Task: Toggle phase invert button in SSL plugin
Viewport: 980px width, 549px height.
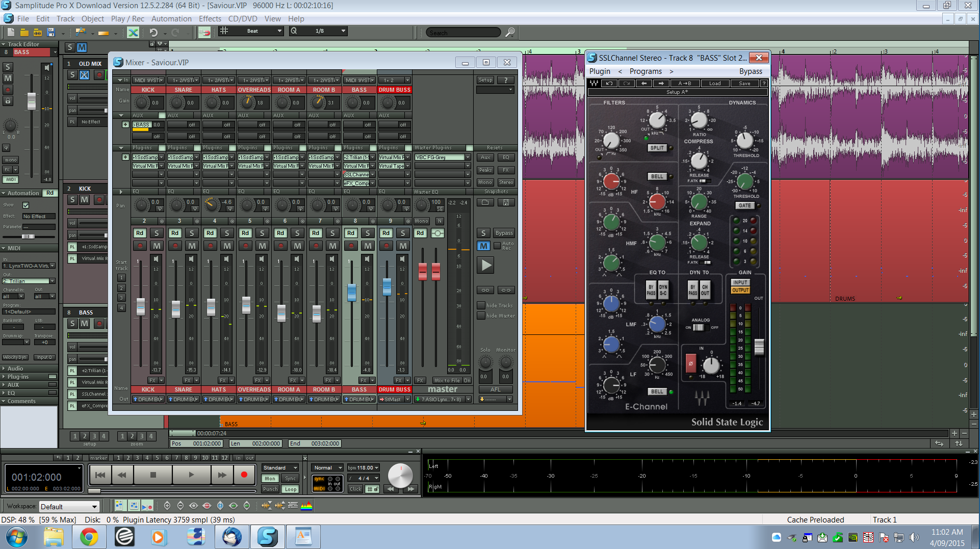Action: pyautogui.click(x=690, y=363)
